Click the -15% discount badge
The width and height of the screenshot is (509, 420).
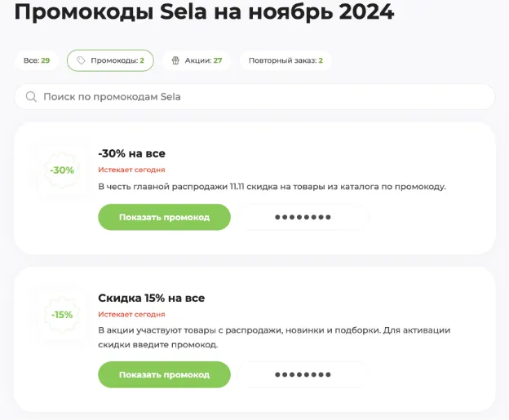[62, 315]
